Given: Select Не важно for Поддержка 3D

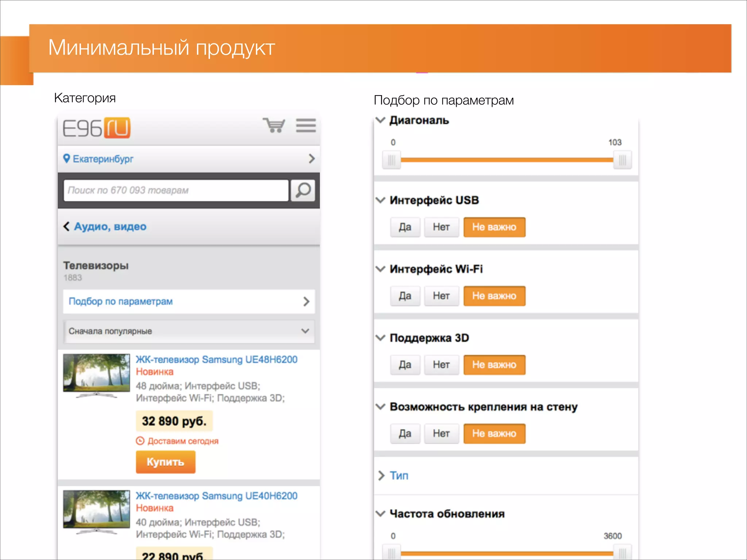Looking at the screenshot, I should 495,365.
